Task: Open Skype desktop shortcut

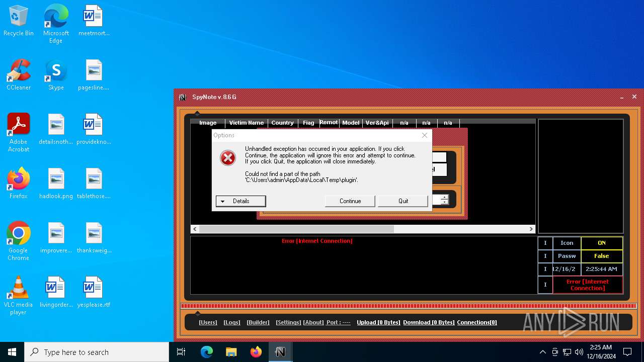Action: coord(56,75)
